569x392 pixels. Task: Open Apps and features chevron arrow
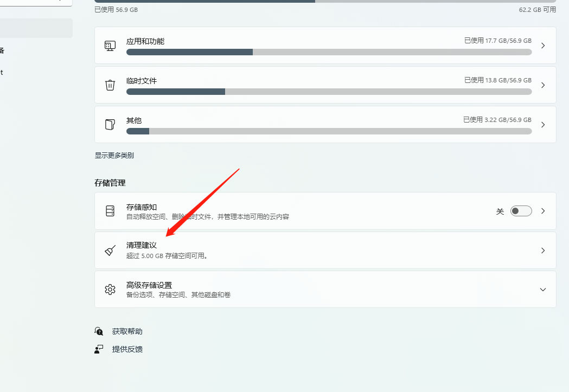(x=543, y=46)
